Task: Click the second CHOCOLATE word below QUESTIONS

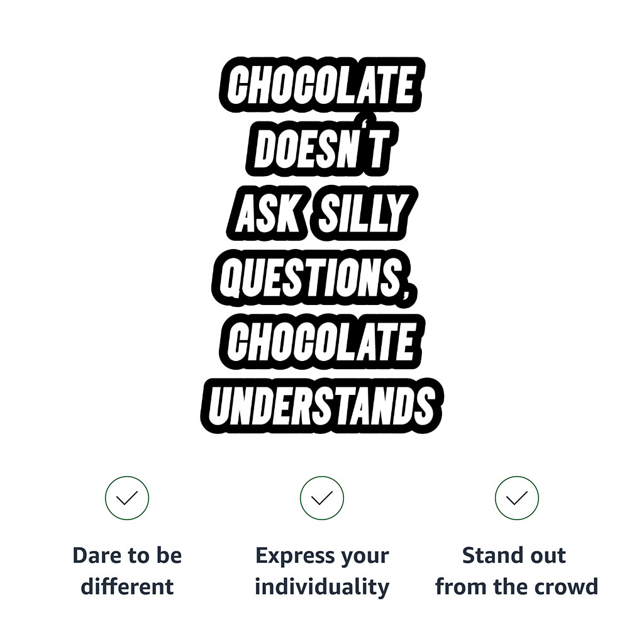Action: tap(322, 341)
